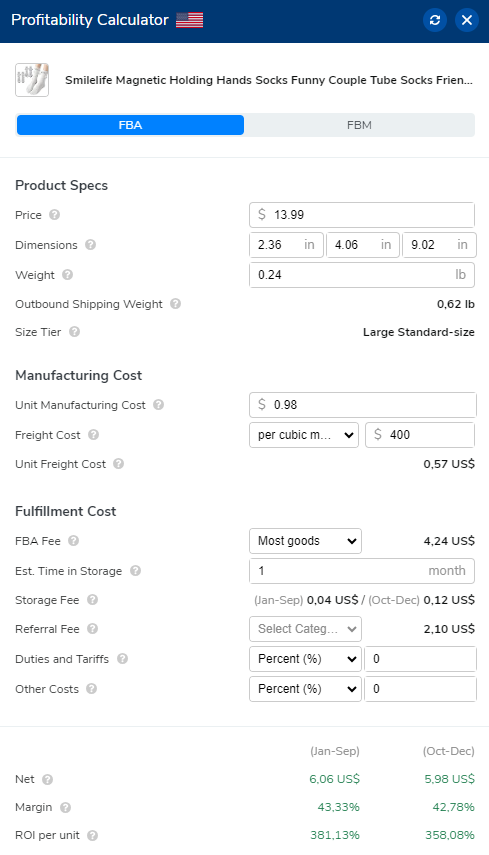Close the Profitability Calculator panel

click(467, 20)
